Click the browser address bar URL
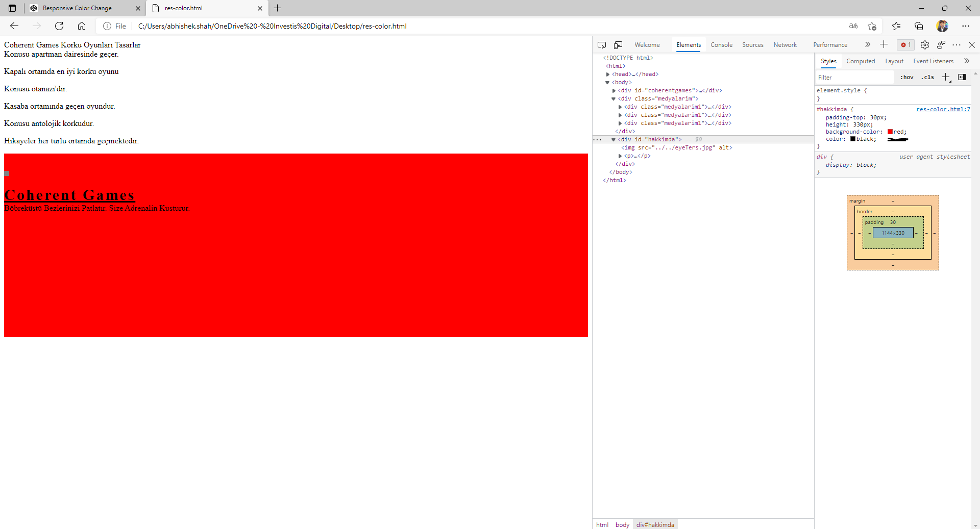Image resolution: width=980 pixels, height=529 pixels. pos(272,26)
